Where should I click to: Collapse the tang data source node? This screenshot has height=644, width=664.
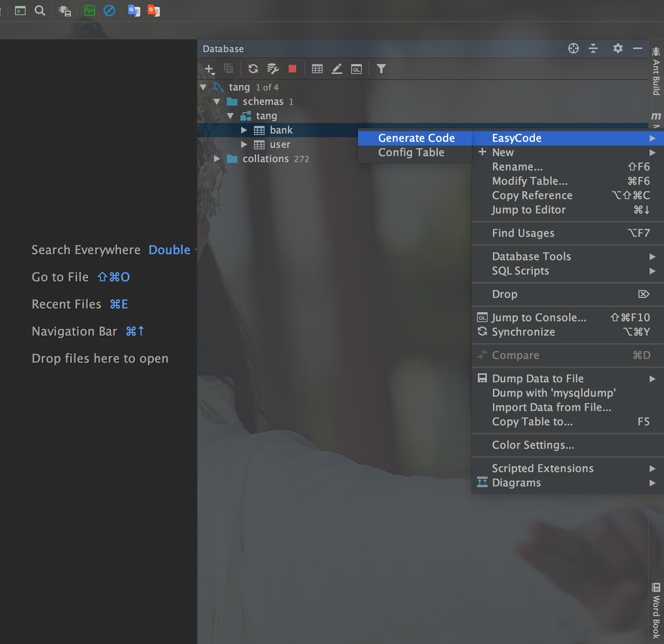tap(203, 87)
